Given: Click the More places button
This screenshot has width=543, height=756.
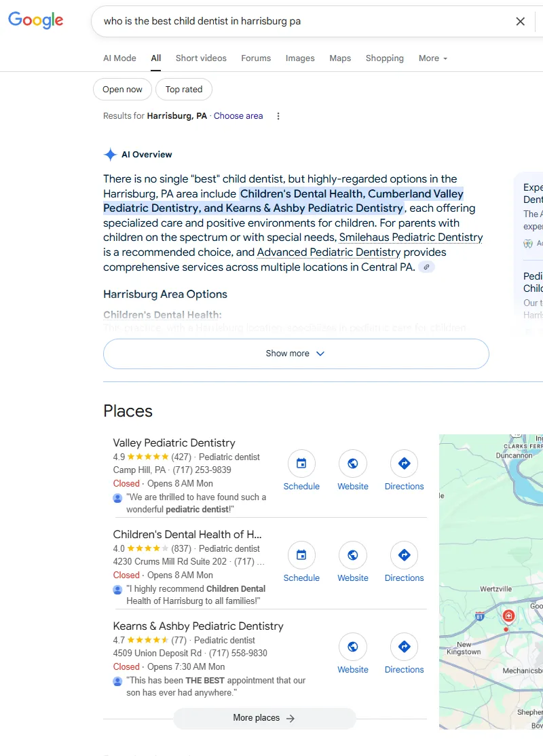Looking at the screenshot, I should (264, 718).
